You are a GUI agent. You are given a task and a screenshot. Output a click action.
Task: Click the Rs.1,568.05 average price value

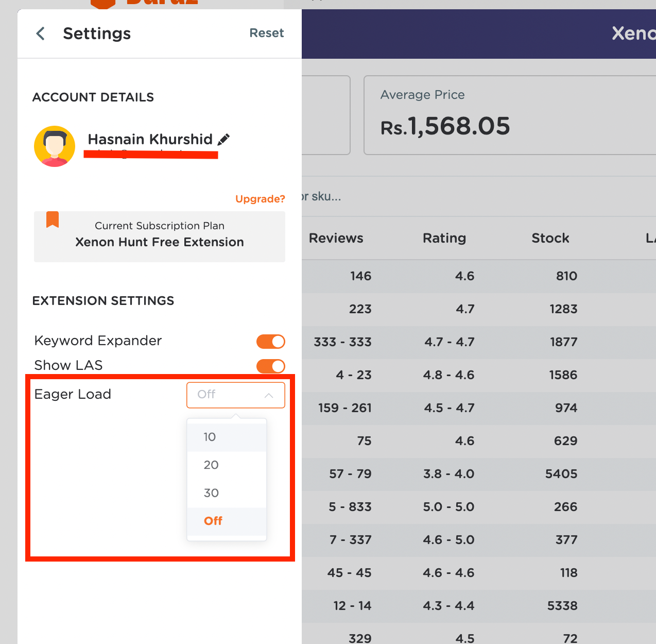point(445,126)
